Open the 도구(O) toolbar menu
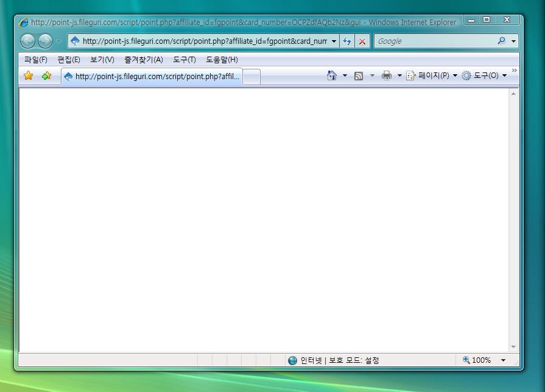This screenshot has height=392, width=545. tap(484, 75)
